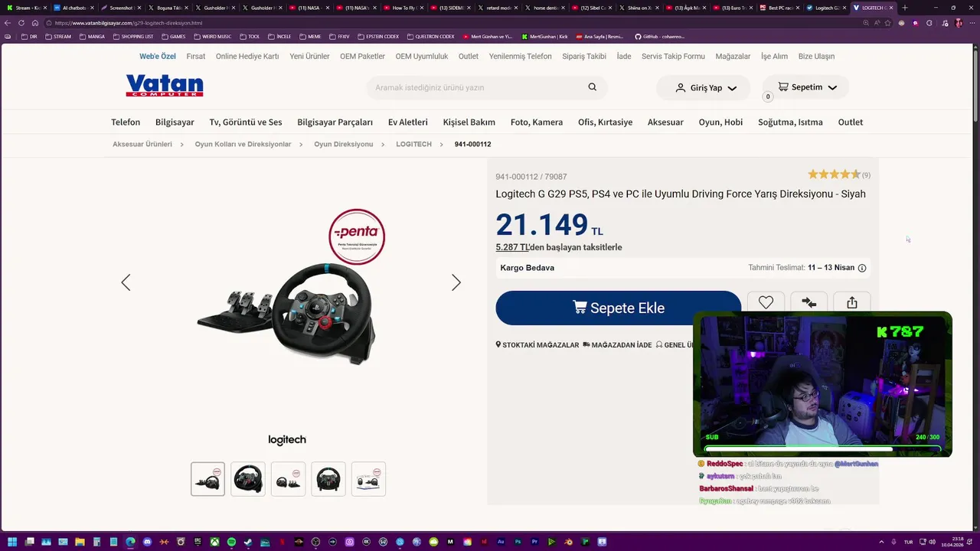This screenshot has width=980, height=551.
Task: Switch to AI chatbots browser tab
Action: point(73,8)
